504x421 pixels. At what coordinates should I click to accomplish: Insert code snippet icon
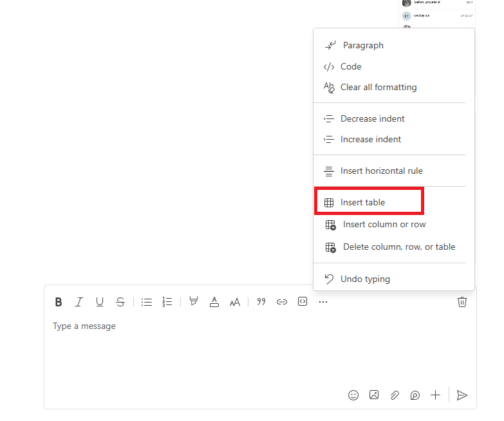point(303,301)
